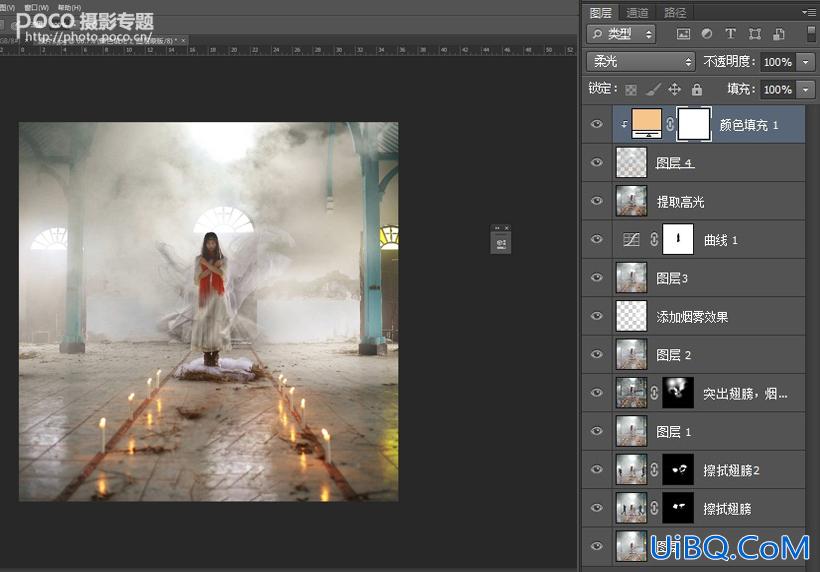Click the curves adjustment icon of 曲线 1

coord(631,239)
